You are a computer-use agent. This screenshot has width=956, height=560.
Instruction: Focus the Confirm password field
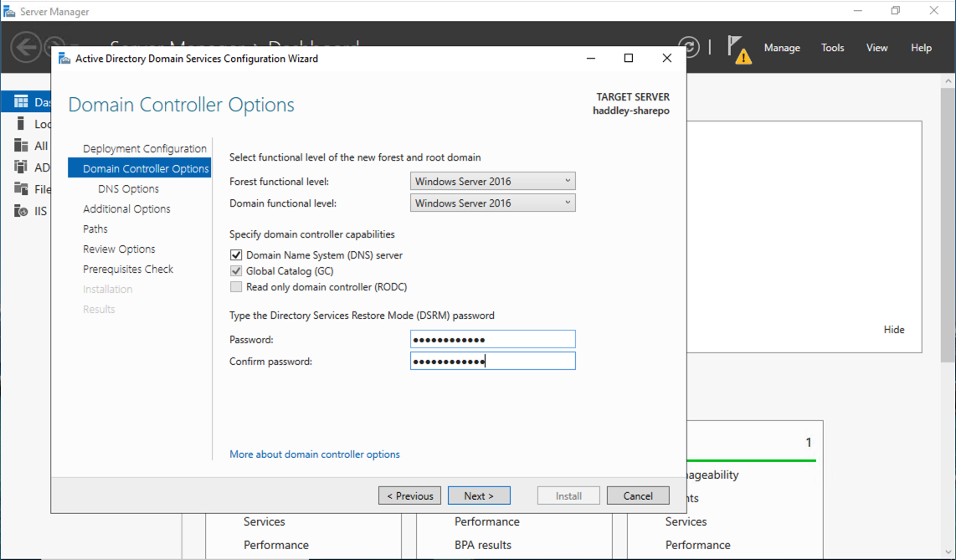(492, 362)
